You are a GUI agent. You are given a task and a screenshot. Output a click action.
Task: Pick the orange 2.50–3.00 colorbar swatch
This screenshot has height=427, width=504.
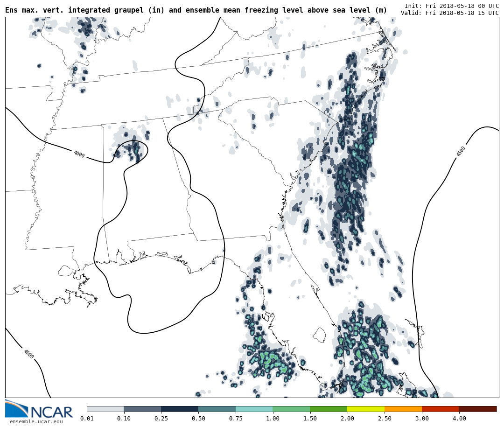403,409
